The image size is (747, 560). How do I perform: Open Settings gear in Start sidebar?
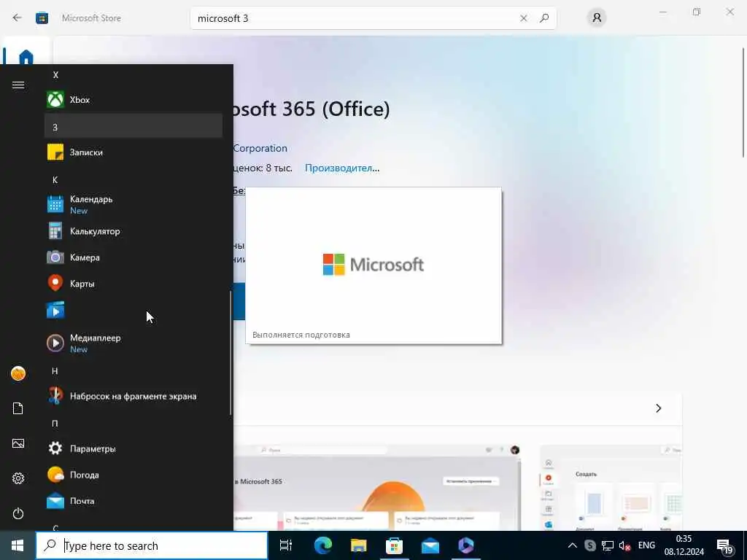pos(18,478)
